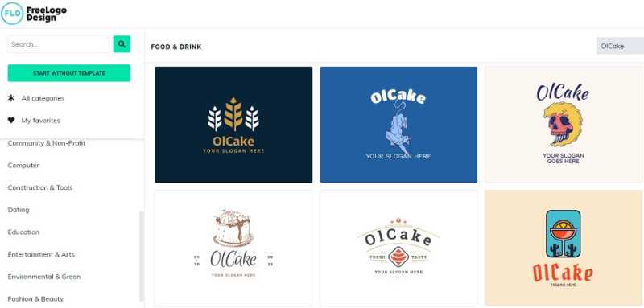Pick the cocktail glass with cactus template
The width and height of the screenshot is (644, 308).
[563, 248]
